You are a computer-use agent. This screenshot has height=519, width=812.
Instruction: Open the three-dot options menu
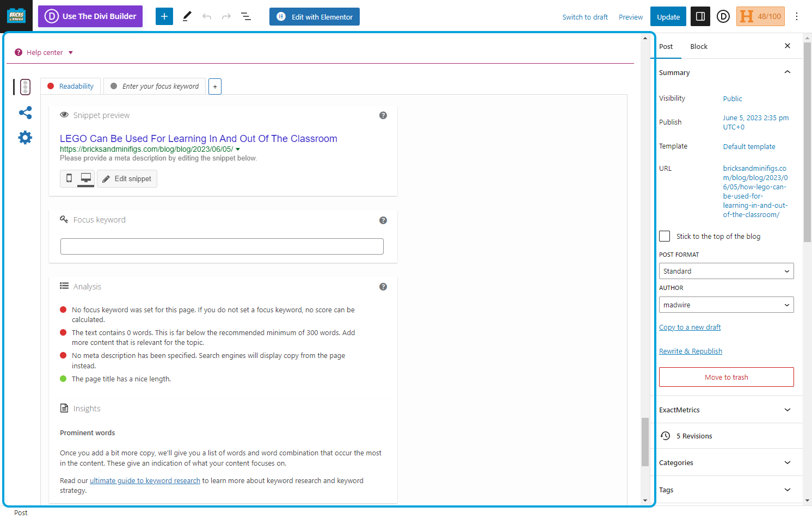point(797,16)
